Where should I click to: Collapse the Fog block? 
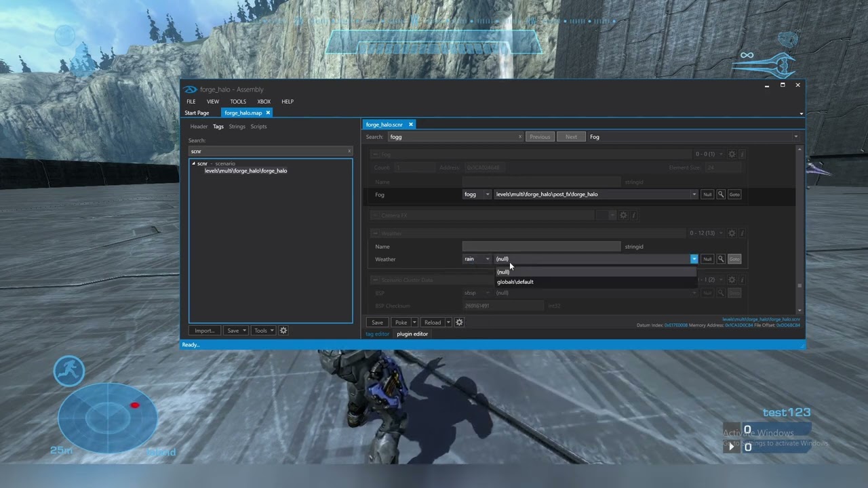point(374,155)
